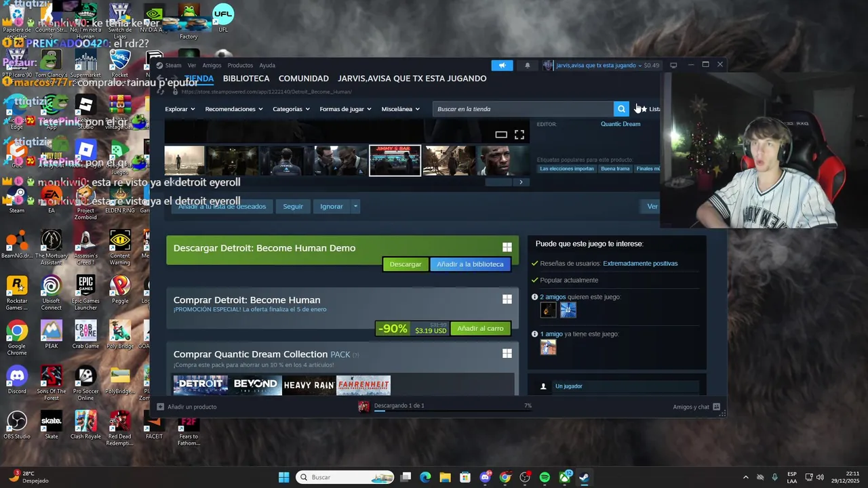Open Clash Royale desktop shortcut
The width and height of the screenshot is (868, 488).
point(85,425)
